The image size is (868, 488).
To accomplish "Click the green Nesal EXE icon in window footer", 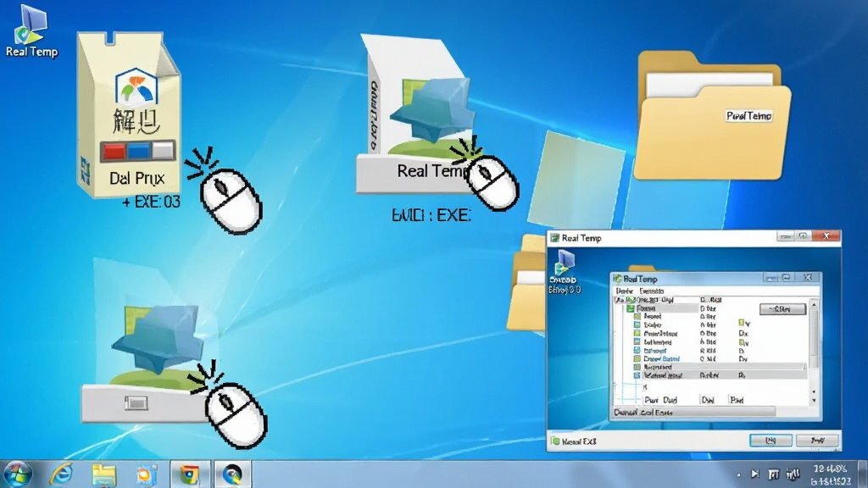I will 555,441.
